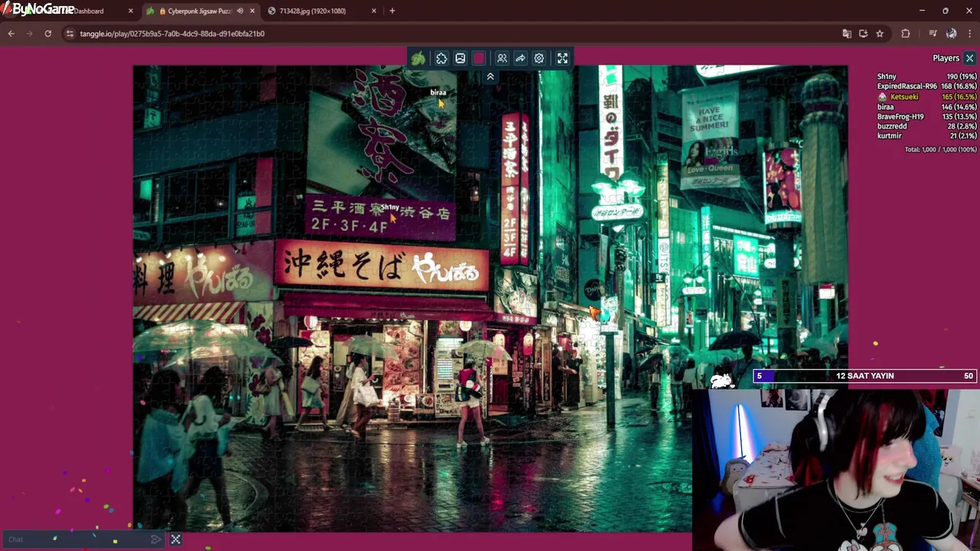Image resolution: width=980 pixels, height=551 pixels.
Task: Open the browser Extensions menu
Action: click(906, 34)
